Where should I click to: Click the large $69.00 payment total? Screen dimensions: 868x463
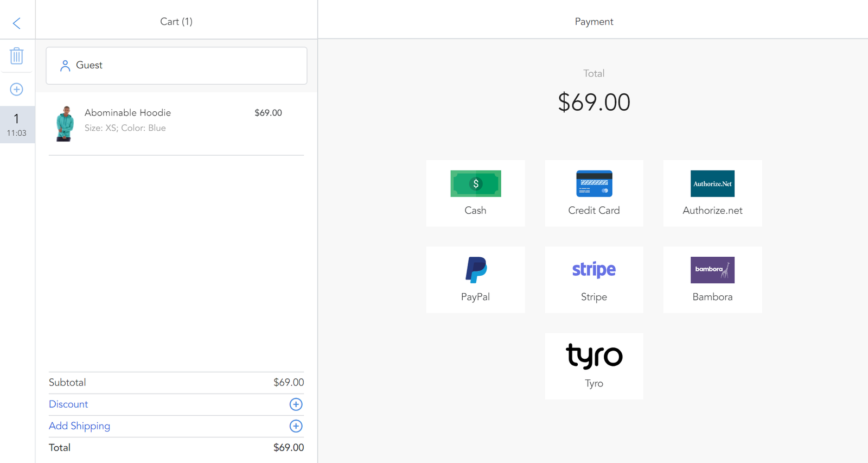(594, 103)
